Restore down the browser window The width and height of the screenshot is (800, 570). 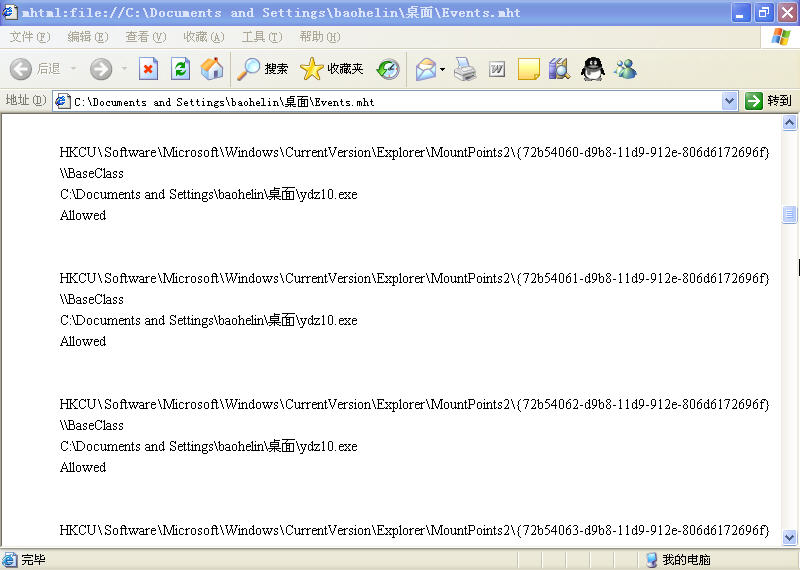click(764, 12)
